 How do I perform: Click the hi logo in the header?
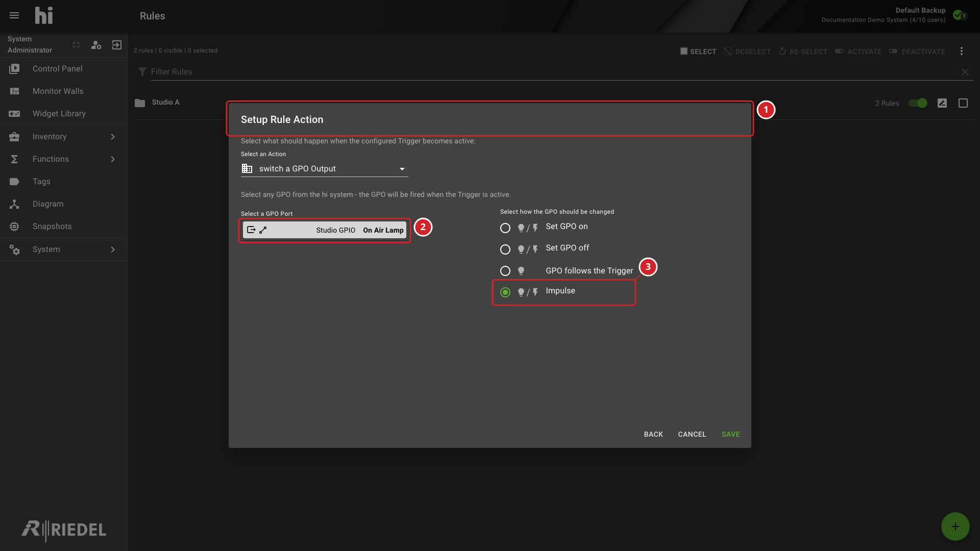pos(44,15)
